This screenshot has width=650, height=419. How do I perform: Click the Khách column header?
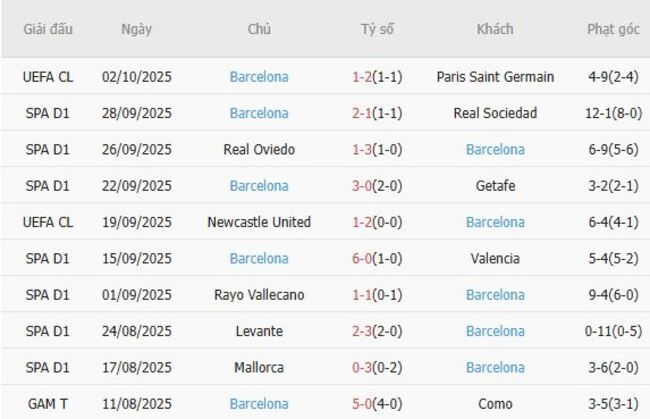coord(495,29)
